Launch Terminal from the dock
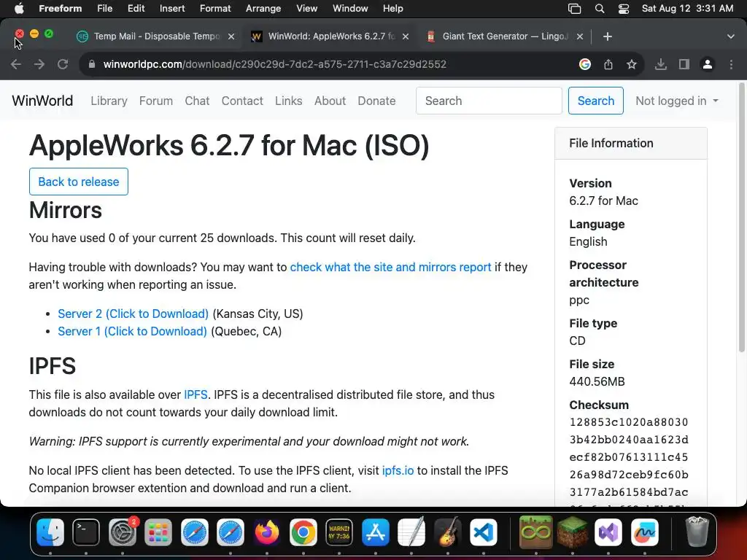747x560 pixels. click(86, 532)
